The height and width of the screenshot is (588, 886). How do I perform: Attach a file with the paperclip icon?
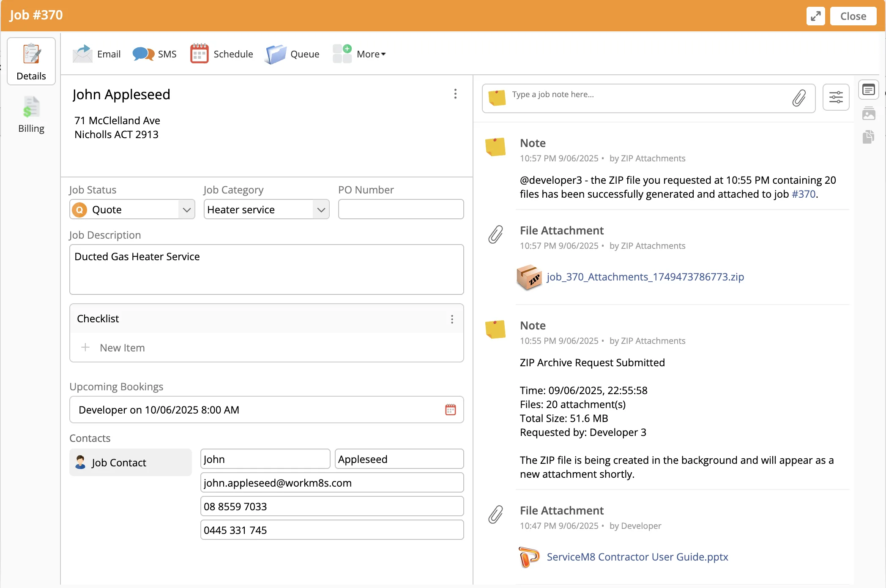[798, 98]
